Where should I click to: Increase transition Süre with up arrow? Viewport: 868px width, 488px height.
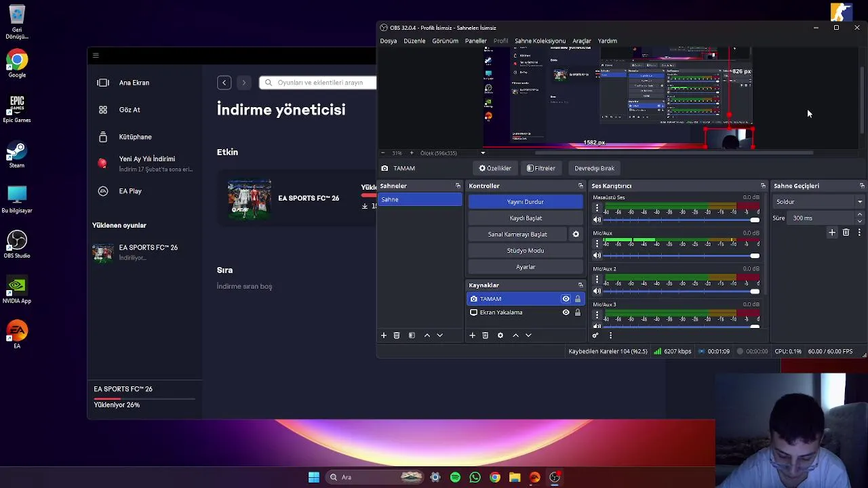coord(860,215)
